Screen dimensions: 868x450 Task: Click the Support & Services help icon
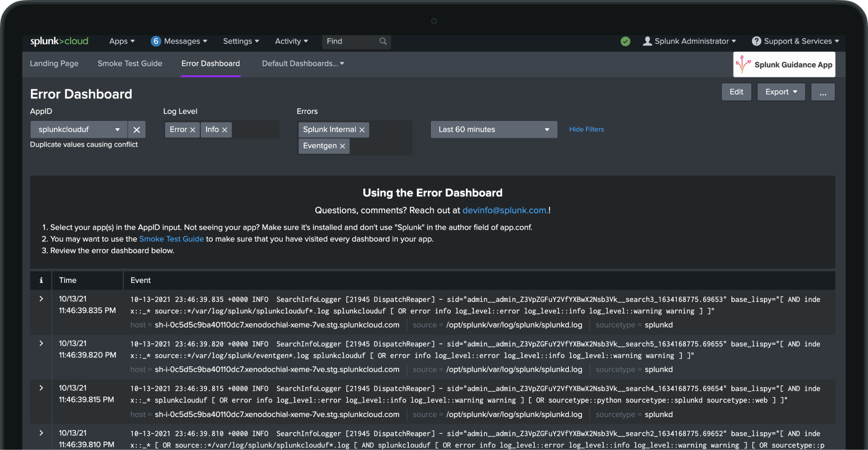coord(756,41)
